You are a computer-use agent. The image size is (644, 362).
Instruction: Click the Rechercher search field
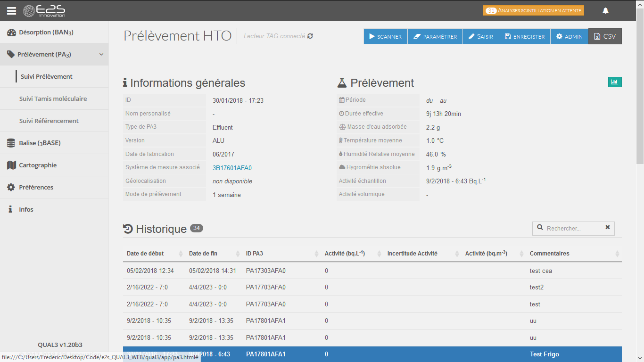click(573, 228)
